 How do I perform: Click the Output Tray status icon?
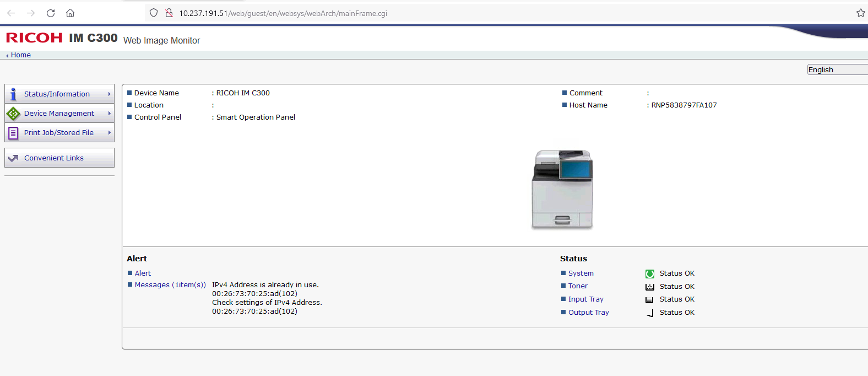650,313
